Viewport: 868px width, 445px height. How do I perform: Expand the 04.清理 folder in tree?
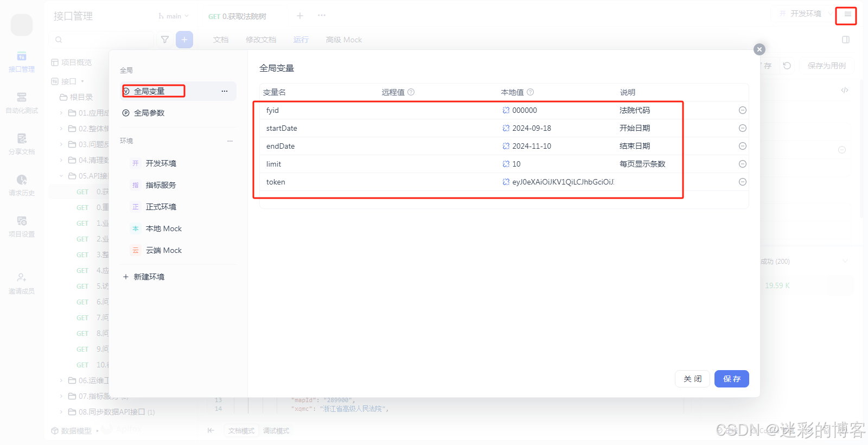(x=61, y=160)
